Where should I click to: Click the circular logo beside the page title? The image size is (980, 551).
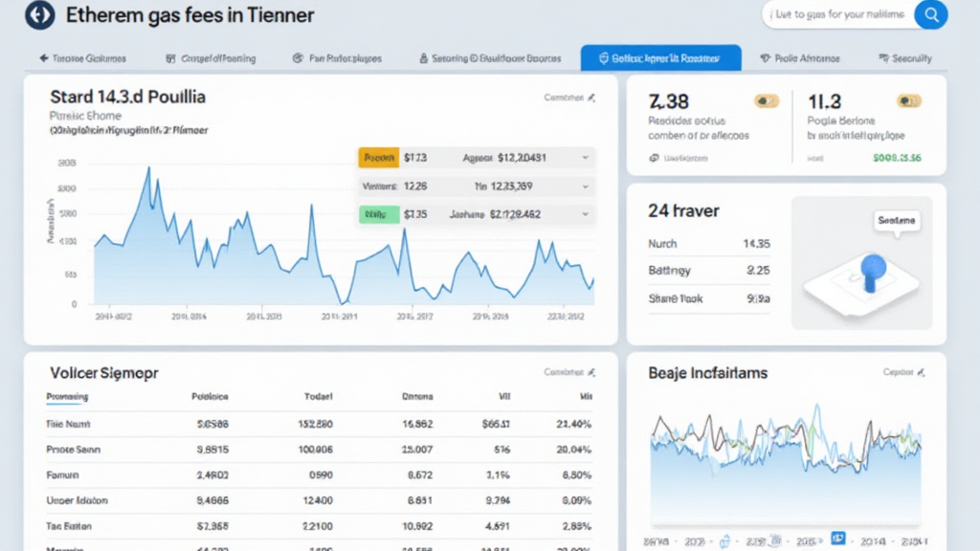[39, 15]
